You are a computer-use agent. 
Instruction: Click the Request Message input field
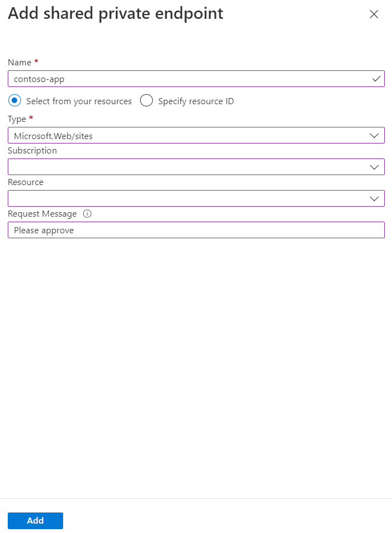point(196,230)
